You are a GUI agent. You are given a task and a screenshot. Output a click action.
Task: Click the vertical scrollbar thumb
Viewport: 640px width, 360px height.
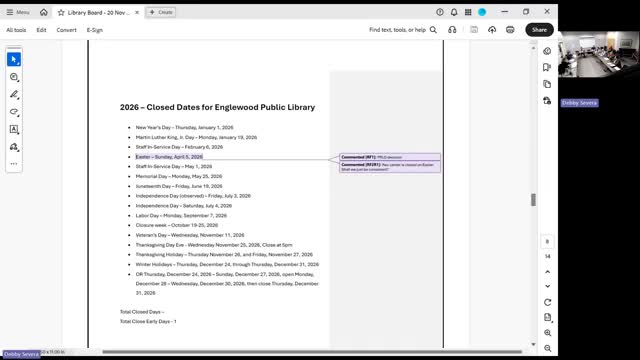coord(533,200)
